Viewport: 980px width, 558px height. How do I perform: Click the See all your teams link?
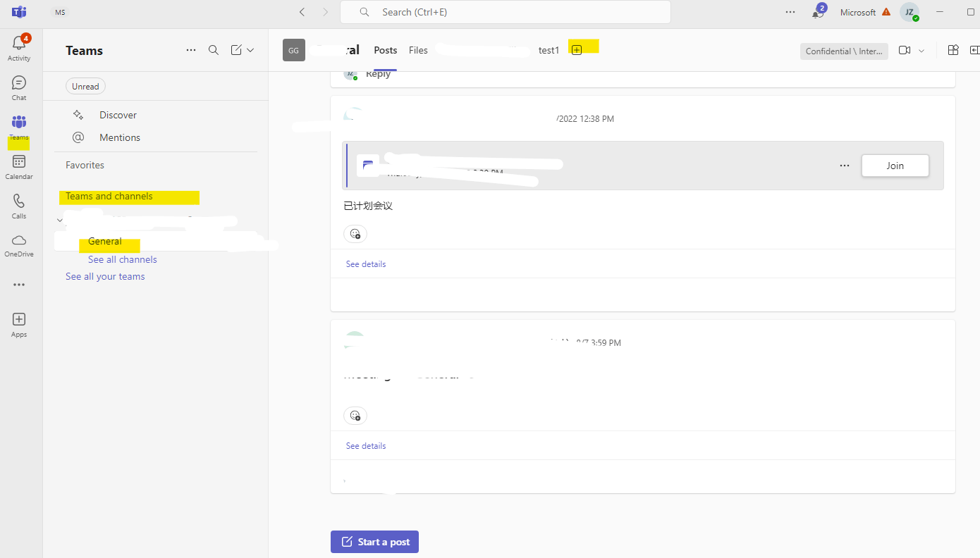click(105, 276)
